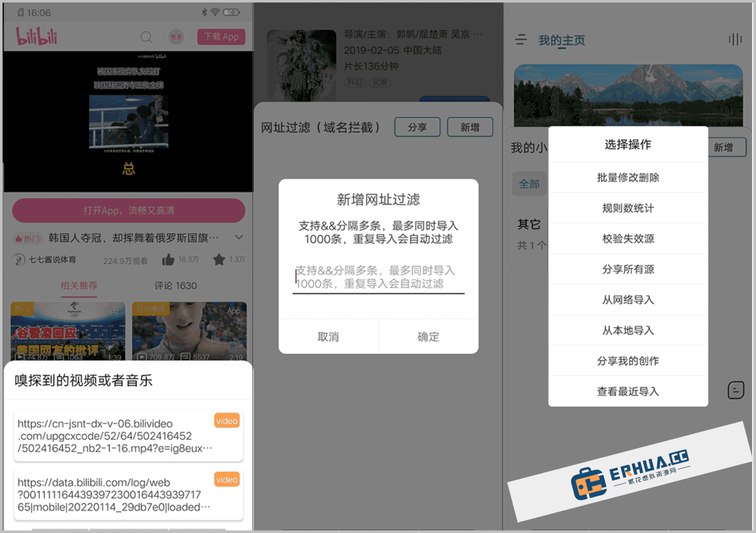Expand the 韩国人夺冠 title chevron
The height and width of the screenshot is (533, 756).
click(239, 237)
